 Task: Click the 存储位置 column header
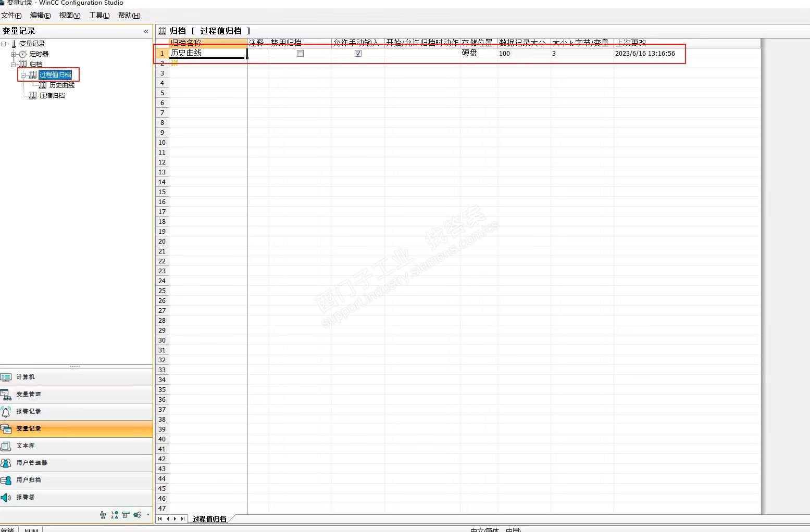click(x=479, y=43)
